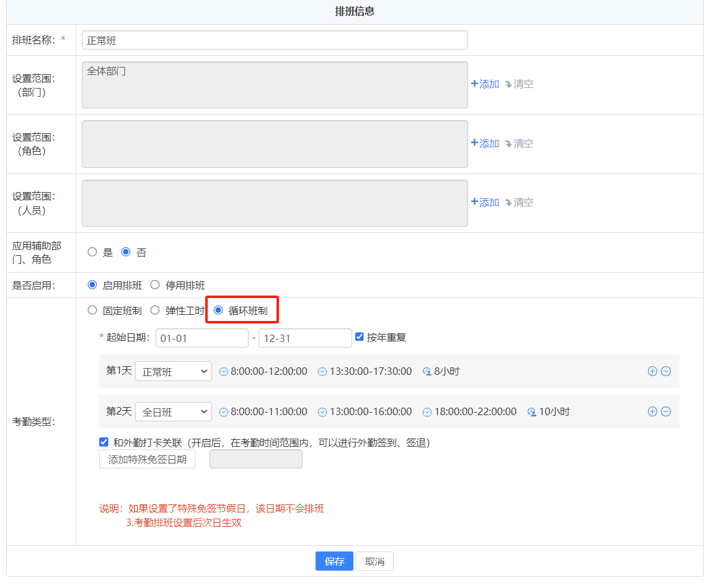Click 添加 for 设置范围 (人员)
713x588 pixels.
tap(485, 203)
